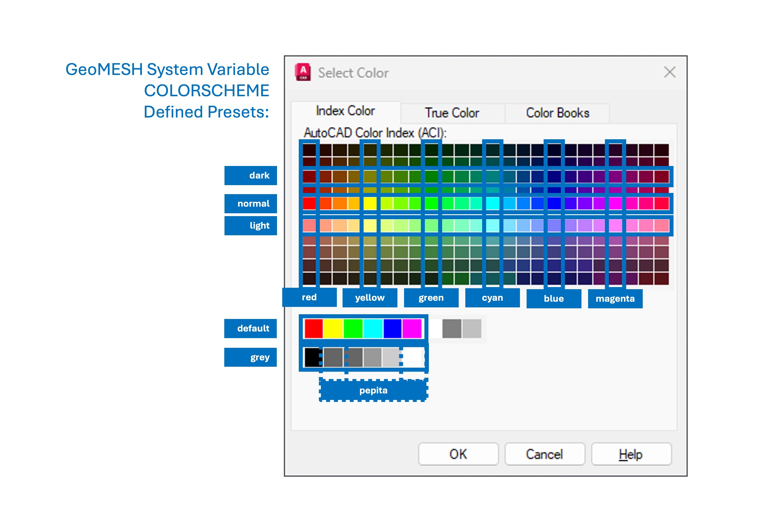
Task: Select the blue swatch in default row
Action: click(392, 328)
